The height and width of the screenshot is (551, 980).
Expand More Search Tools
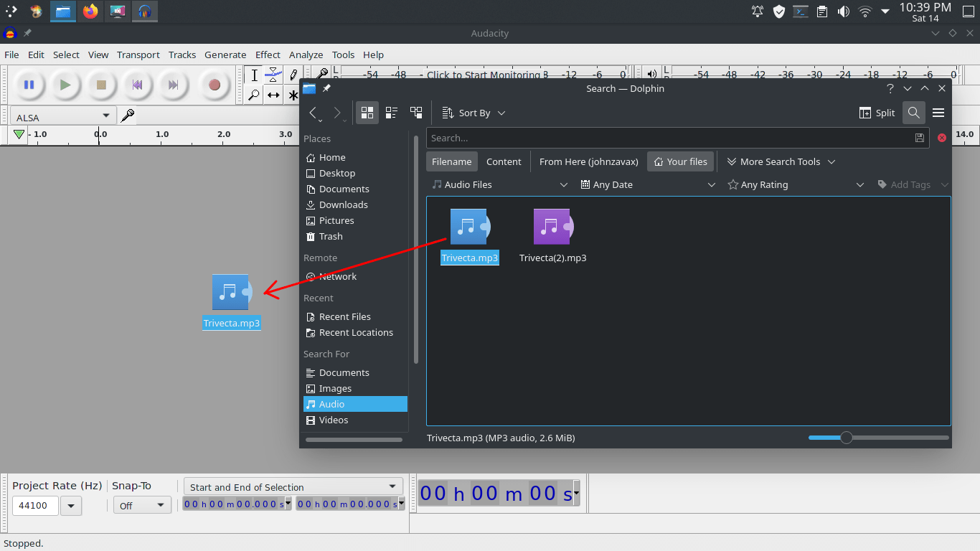coord(781,161)
